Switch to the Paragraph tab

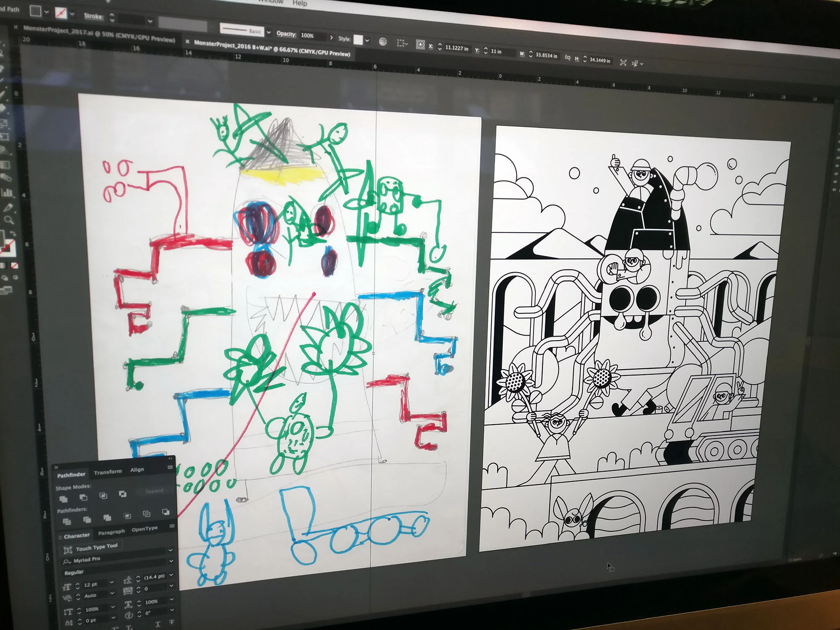click(x=111, y=532)
